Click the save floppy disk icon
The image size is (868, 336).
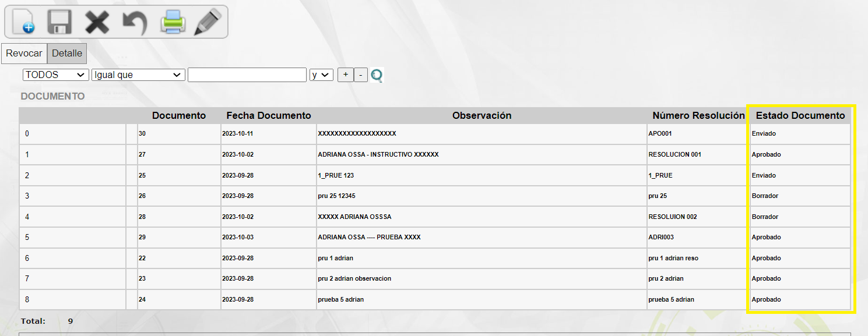tap(60, 22)
